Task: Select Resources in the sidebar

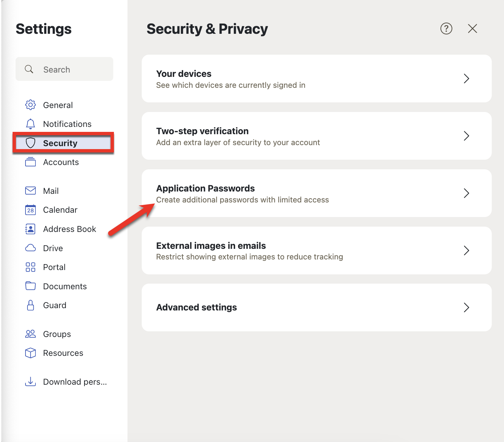Action: (x=63, y=353)
